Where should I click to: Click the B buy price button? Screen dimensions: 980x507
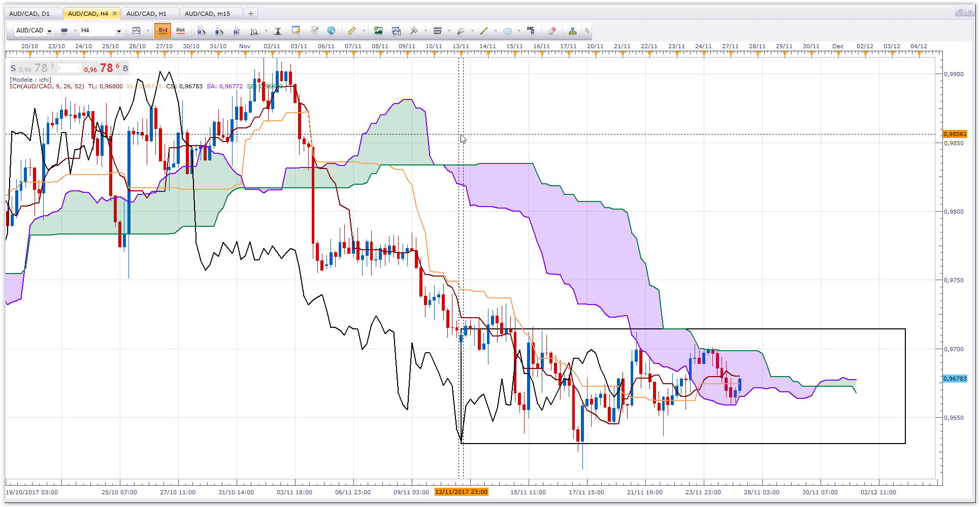[106, 68]
